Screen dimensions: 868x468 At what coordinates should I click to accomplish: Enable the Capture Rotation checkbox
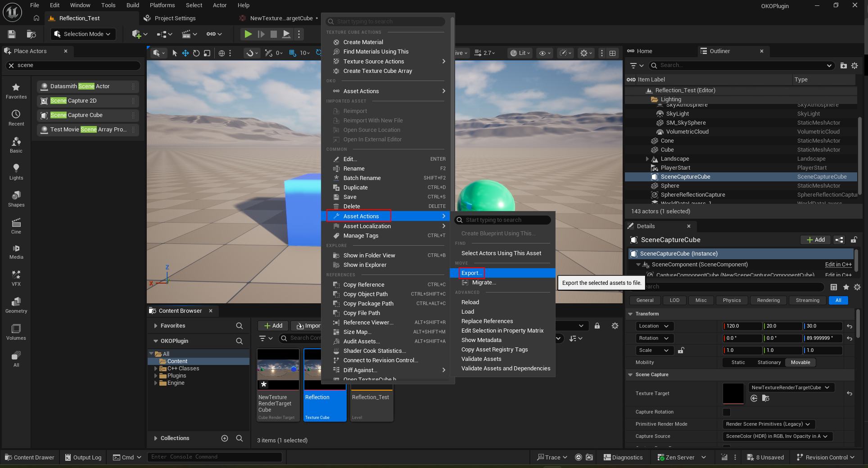[727, 412]
